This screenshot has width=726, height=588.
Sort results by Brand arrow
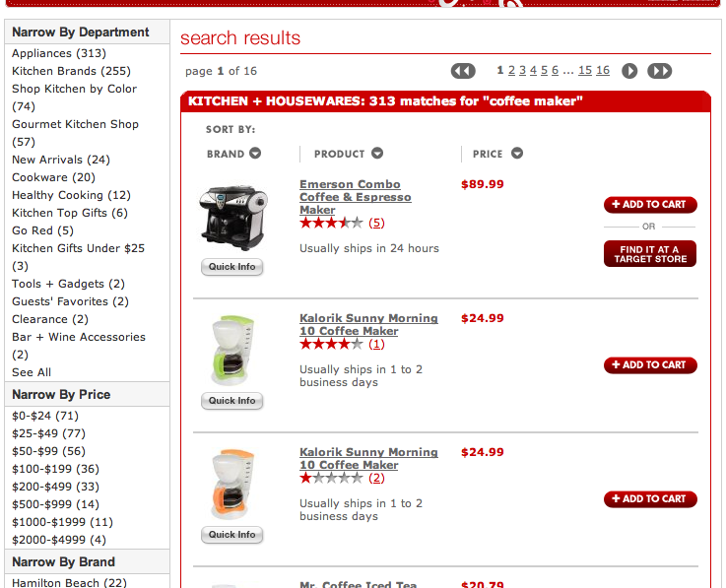tap(255, 154)
